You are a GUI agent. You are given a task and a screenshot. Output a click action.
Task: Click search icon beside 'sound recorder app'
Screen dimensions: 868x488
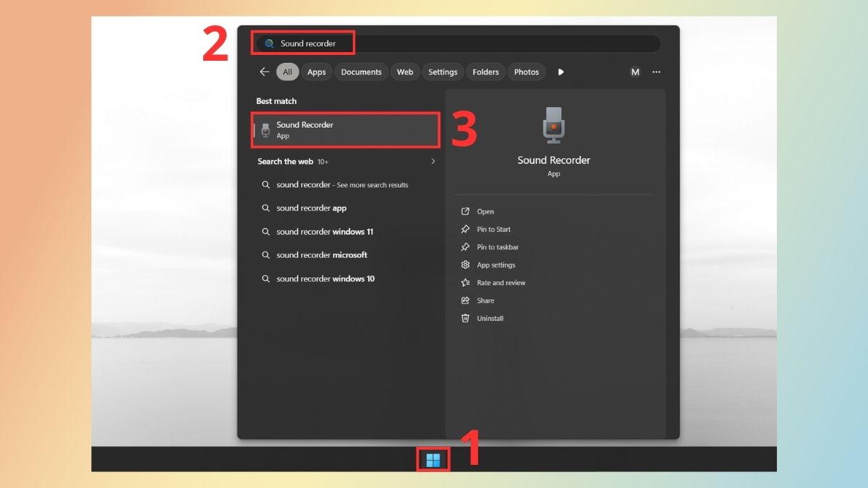click(x=265, y=208)
